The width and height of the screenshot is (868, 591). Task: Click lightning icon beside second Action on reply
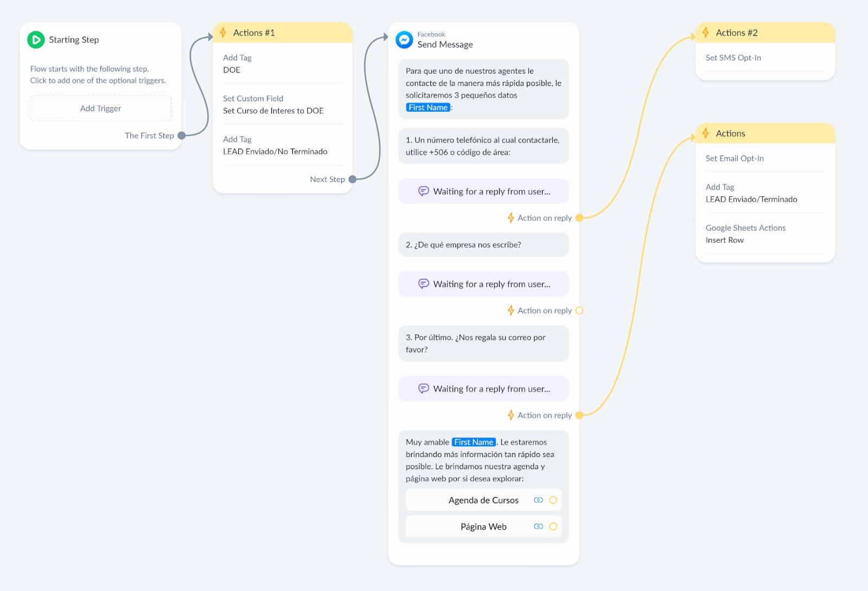point(510,311)
